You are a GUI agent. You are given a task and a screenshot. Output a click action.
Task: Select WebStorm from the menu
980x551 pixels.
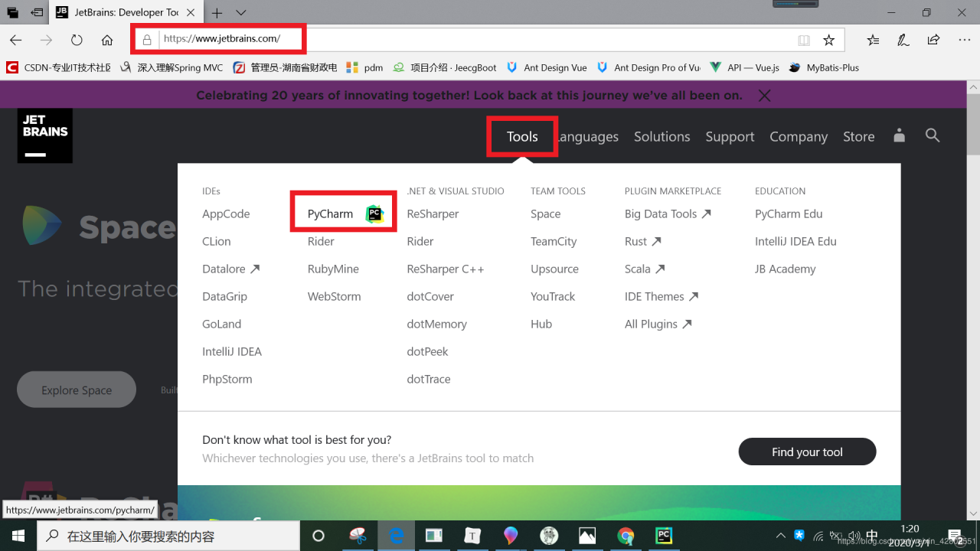334,296
